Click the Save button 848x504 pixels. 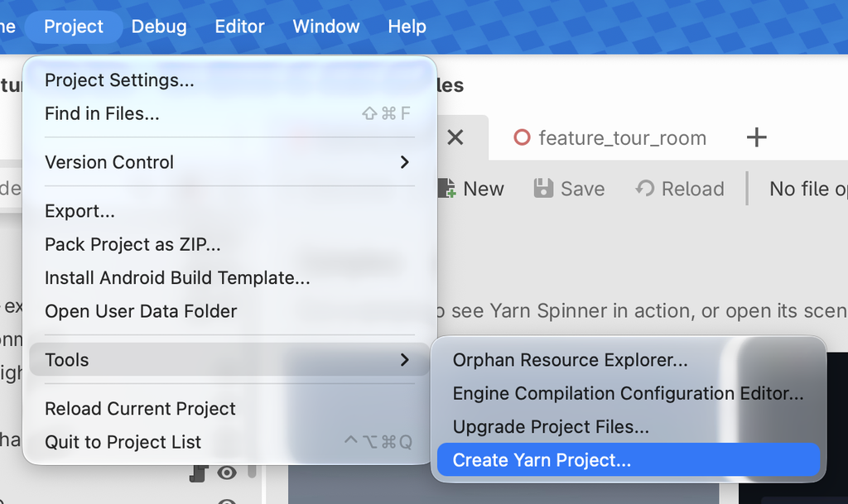(569, 189)
